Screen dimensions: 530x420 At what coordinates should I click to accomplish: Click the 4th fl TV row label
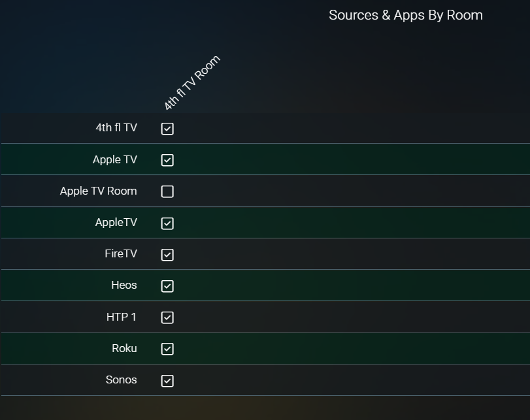(116, 128)
